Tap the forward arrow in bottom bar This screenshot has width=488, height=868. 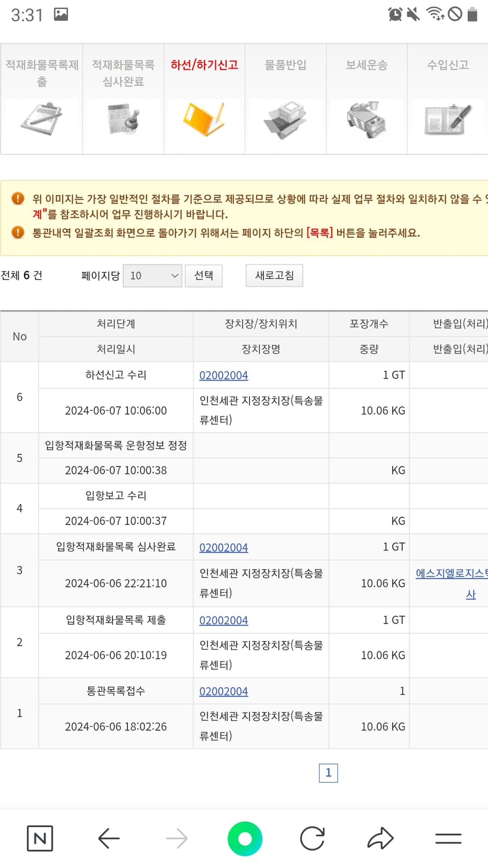coord(177,838)
